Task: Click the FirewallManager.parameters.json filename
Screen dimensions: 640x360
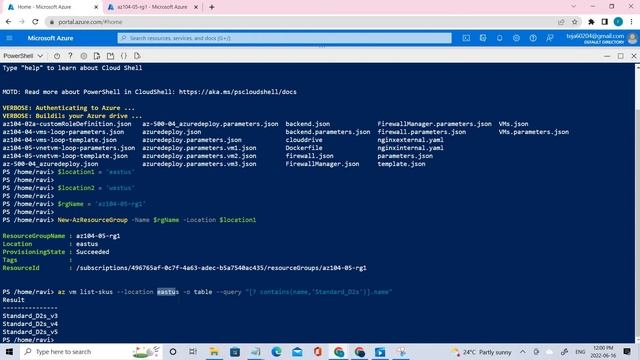Action: pyautogui.click(x=434, y=124)
